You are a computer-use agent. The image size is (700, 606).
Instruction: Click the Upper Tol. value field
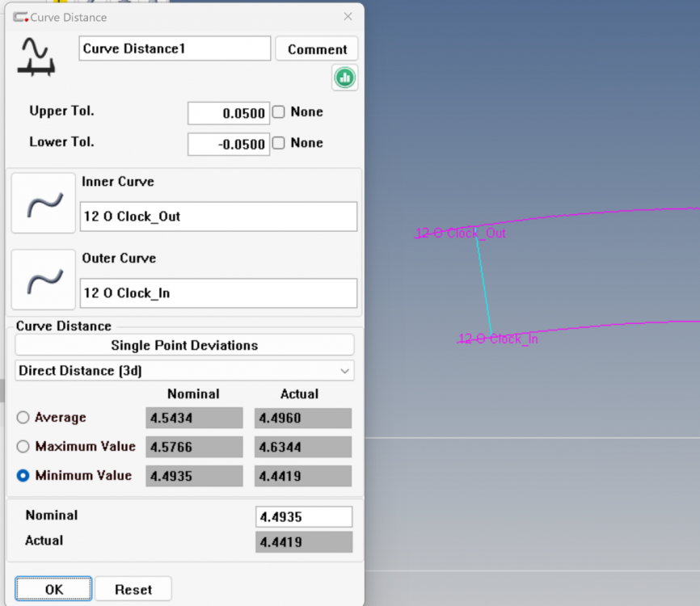(228, 113)
